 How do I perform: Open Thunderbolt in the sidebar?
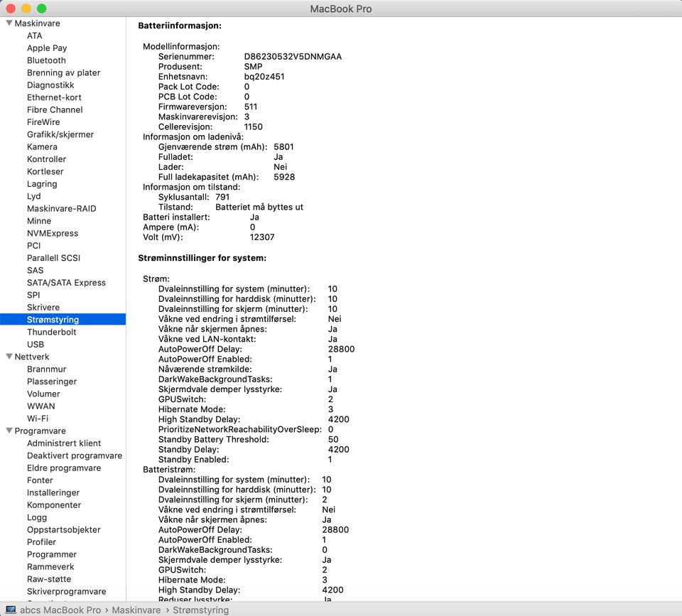[x=51, y=332]
